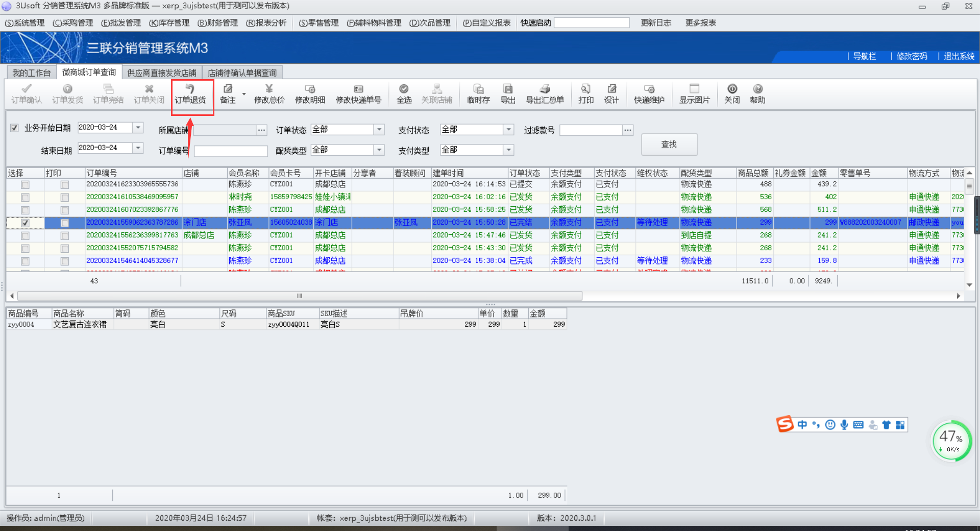Click the Sogou microphone voice input icon
Image resolution: width=980 pixels, height=531 pixels.
tap(844, 425)
